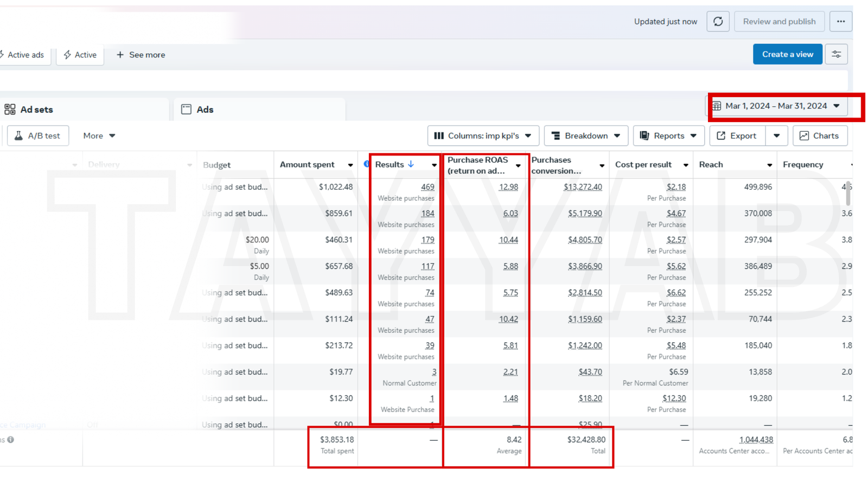Open the three-dots more options menu
868x488 pixels.
pyautogui.click(x=840, y=22)
